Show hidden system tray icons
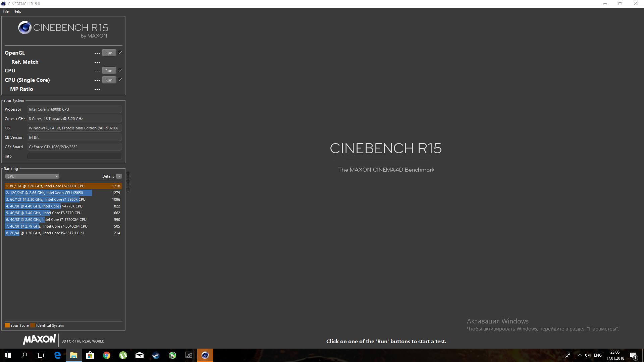Screen dimensions: 644x362 (580, 355)
